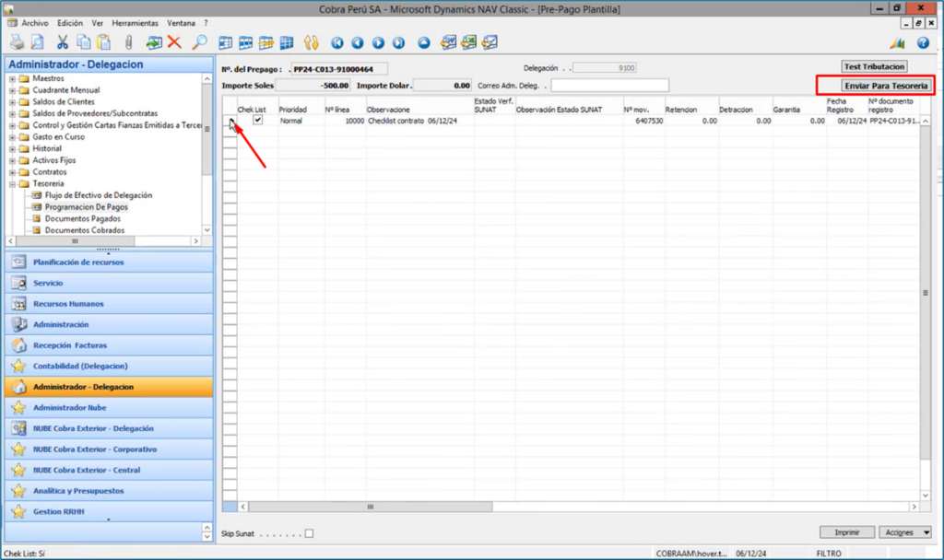Open the ? help menu
The image size is (944, 560).
click(206, 23)
